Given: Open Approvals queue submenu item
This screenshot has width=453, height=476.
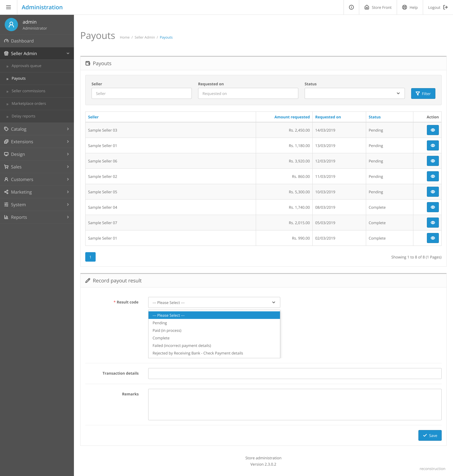Looking at the screenshot, I should tap(37, 66).
